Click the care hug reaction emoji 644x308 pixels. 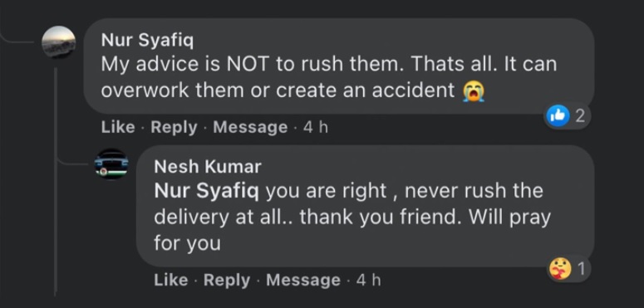click(560, 269)
